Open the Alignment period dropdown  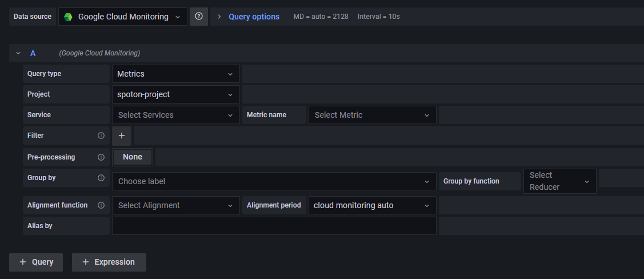tap(373, 205)
